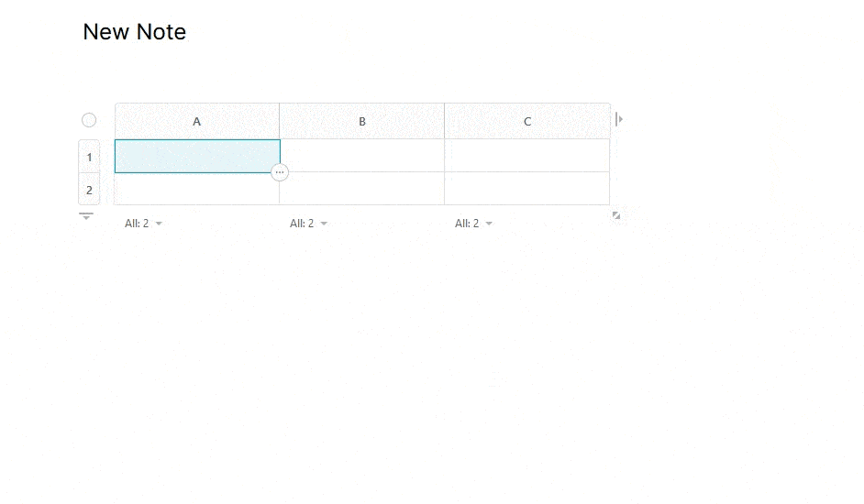The image size is (864, 504).
Task: Click cell B1 in the table
Action: click(x=362, y=156)
